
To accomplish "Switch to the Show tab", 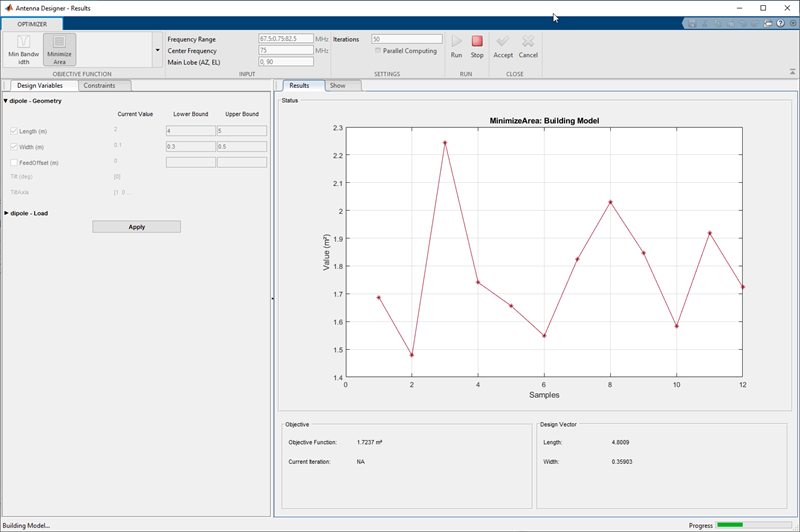I will (x=338, y=86).
